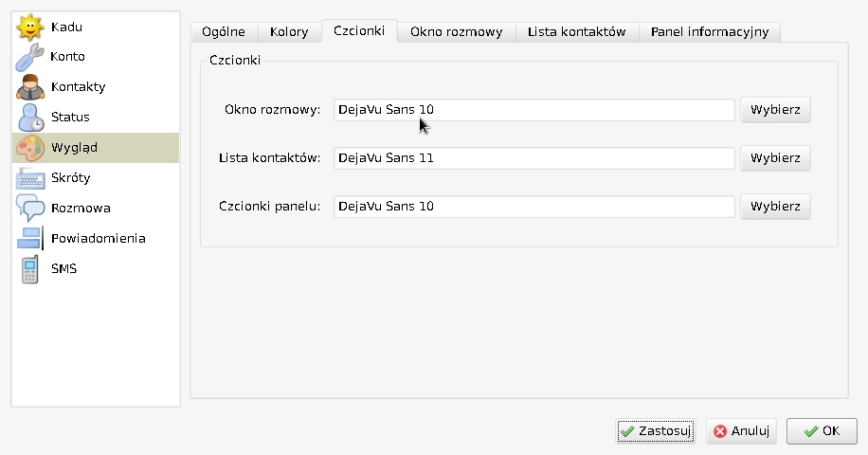Open Kontakty person icon section
This screenshot has width=868, height=455.
pyautogui.click(x=30, y=87)
